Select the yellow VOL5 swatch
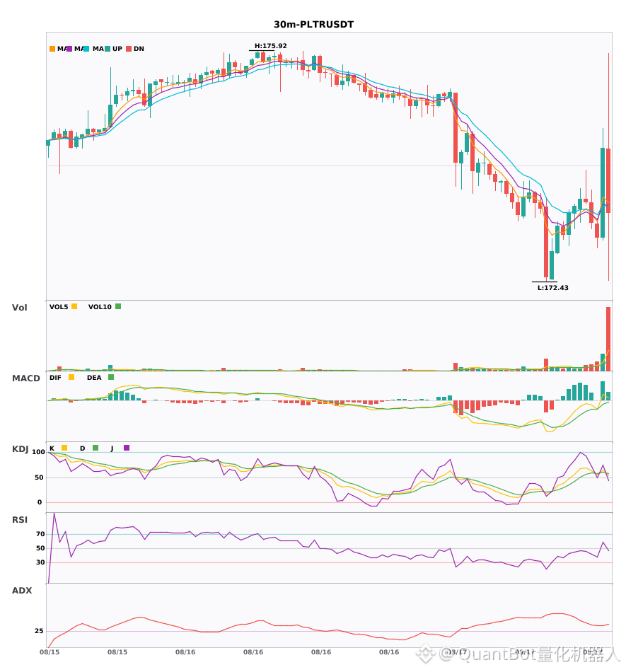 (x=74, y=306)
